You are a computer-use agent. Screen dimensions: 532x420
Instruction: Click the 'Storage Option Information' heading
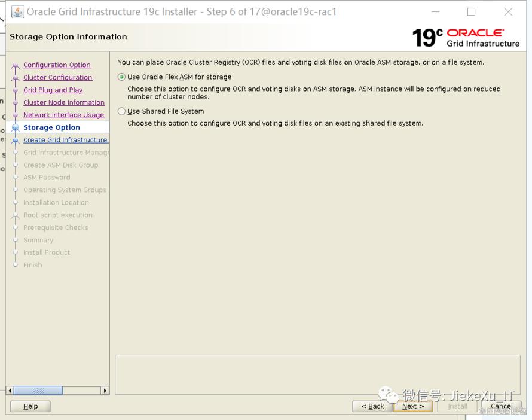pyautogui.click(x=68, y=36)
